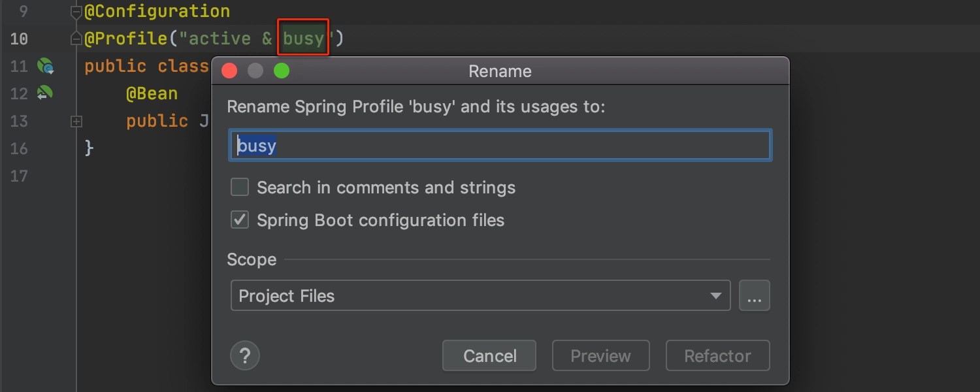Click the Refactor button
The width and height of the screenshot is (980, 392).
[x=717, y=355]
